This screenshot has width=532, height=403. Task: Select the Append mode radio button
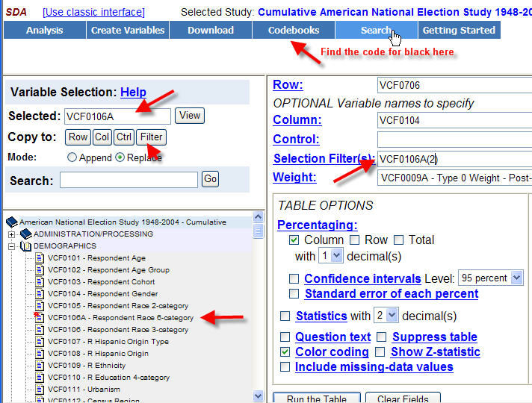pos(72,157)
